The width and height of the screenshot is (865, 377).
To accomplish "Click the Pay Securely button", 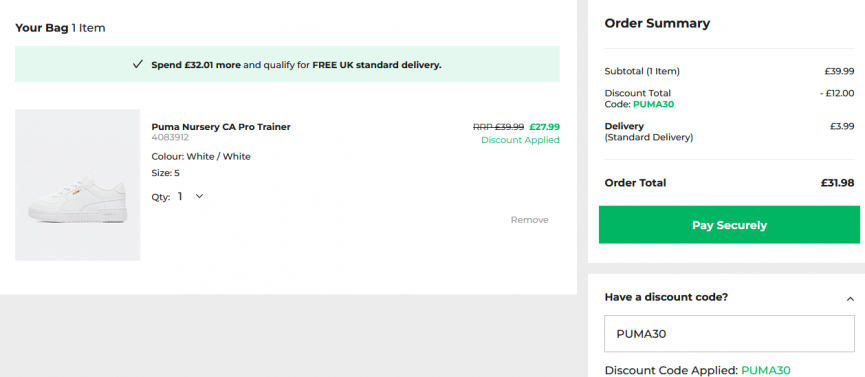I will [x=729, y=225].
